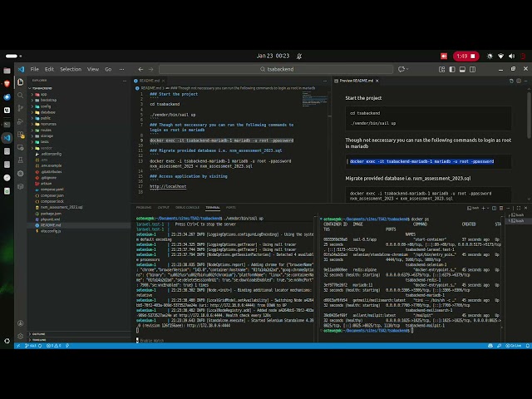The height and width of the screenshot is (399, 532).
Task: Click the tsabackend command center search box
Action: [276, 69]
